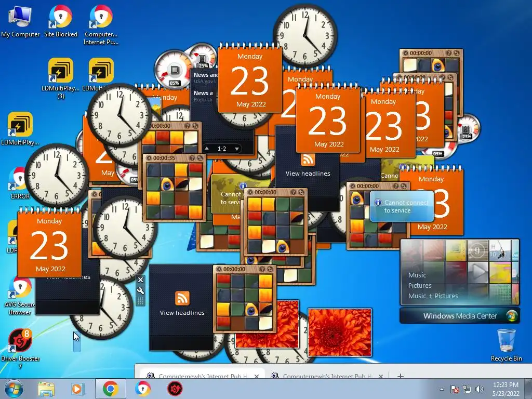Open the Recycle Bin

point(506,345)
